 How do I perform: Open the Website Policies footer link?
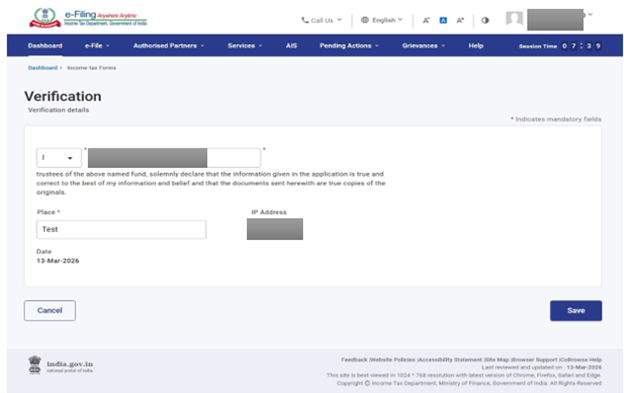coord(393,360)
